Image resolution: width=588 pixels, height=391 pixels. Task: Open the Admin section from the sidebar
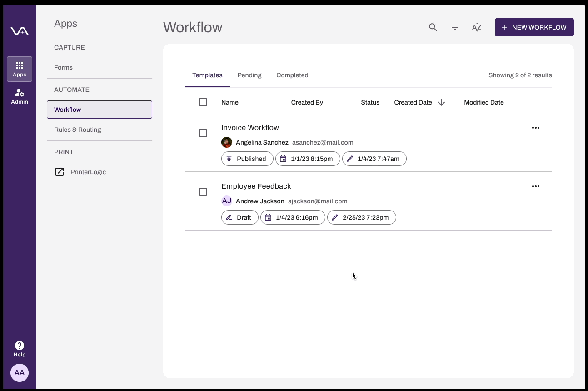[x=20, y=96]
